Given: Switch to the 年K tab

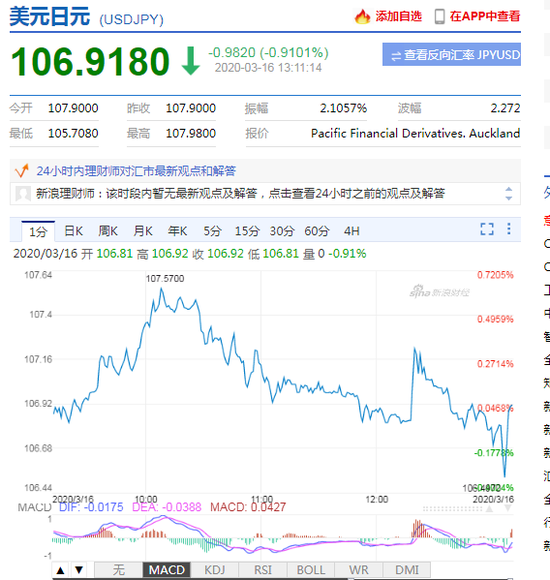Looking at the screenshot, I should click(x=177, y=231).
